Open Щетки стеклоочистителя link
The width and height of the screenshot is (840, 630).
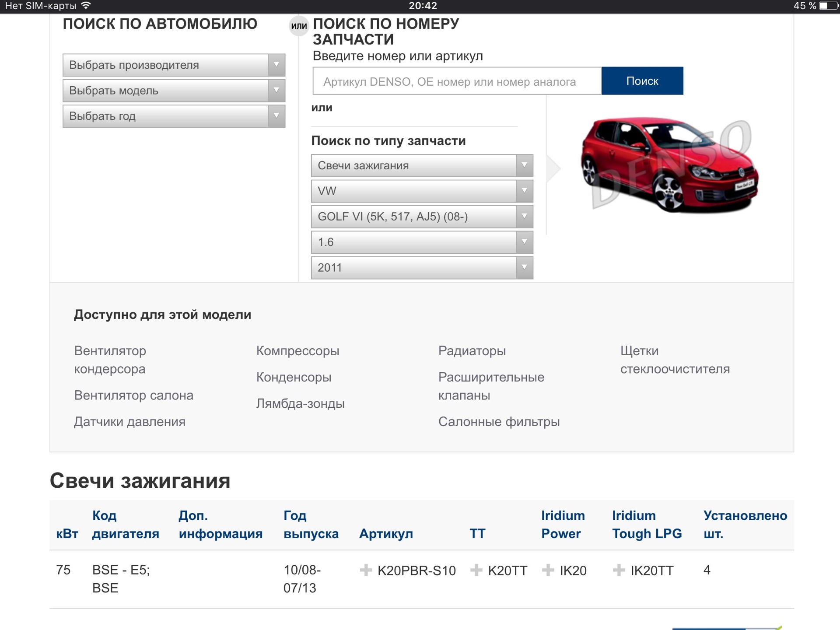(x=675, y=360)
